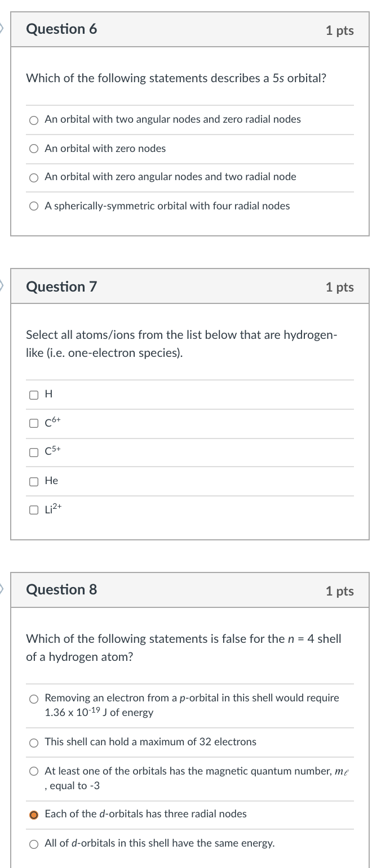
Task: Select 'spherically-symmetric orbital with four radial nodes'
Action: 34,207
